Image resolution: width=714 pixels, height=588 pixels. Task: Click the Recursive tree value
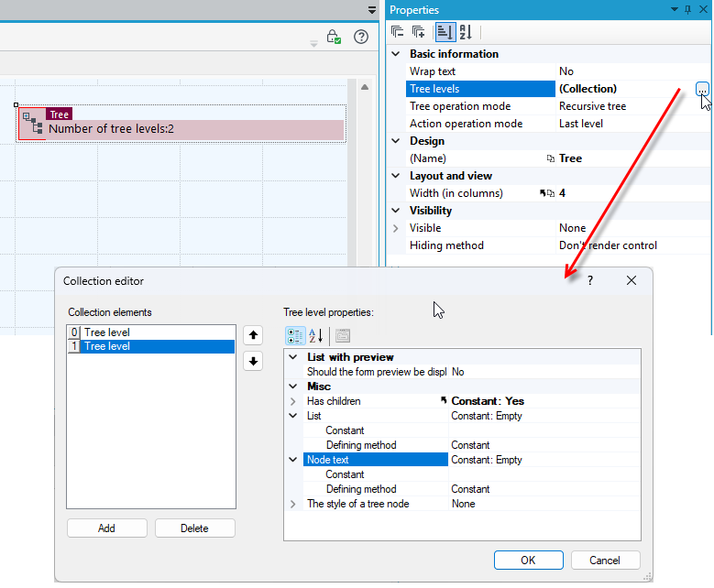(592, 106)
